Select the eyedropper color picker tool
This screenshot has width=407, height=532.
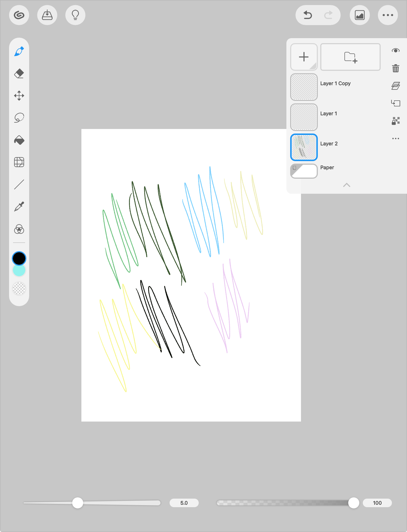[19, 207]
